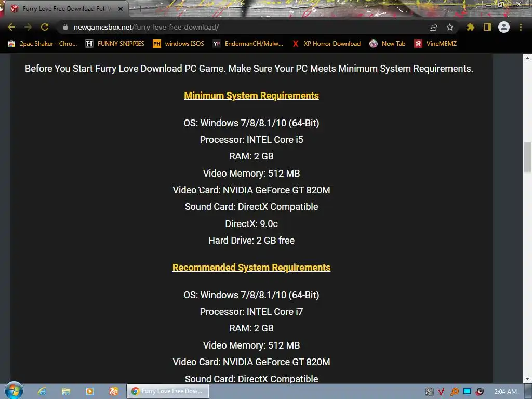Viewport: 532px width, 399px height.
Task: Click the Show desktop strip
Action: tap(528, 392)
